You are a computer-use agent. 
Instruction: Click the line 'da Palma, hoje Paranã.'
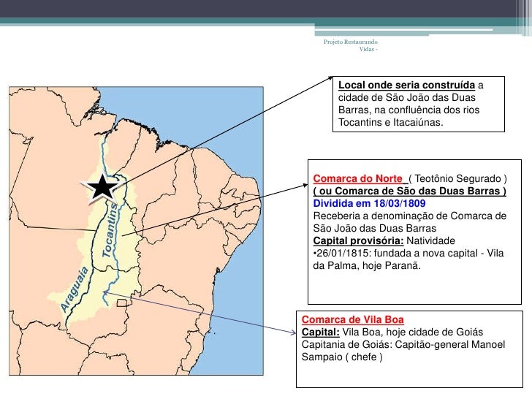367,265
